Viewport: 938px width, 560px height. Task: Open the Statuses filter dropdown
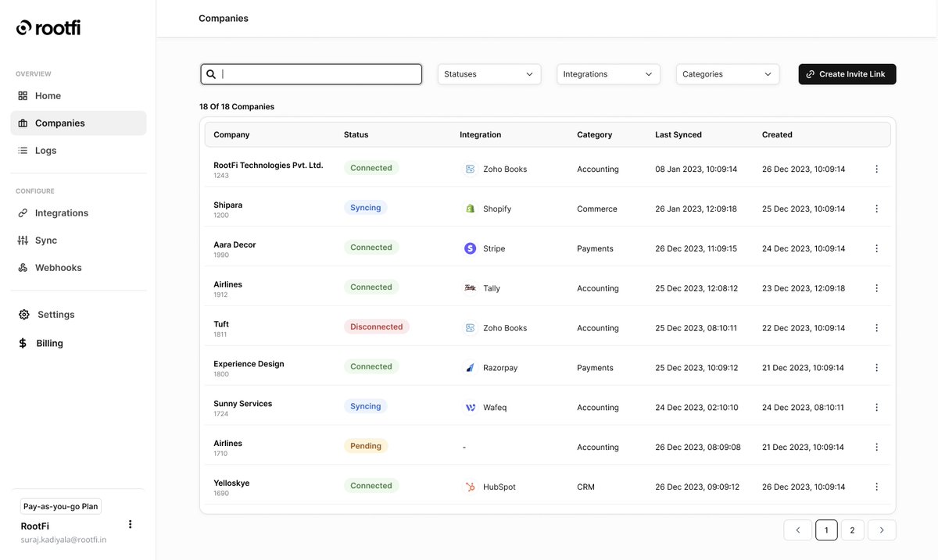[x=489, y=74]
